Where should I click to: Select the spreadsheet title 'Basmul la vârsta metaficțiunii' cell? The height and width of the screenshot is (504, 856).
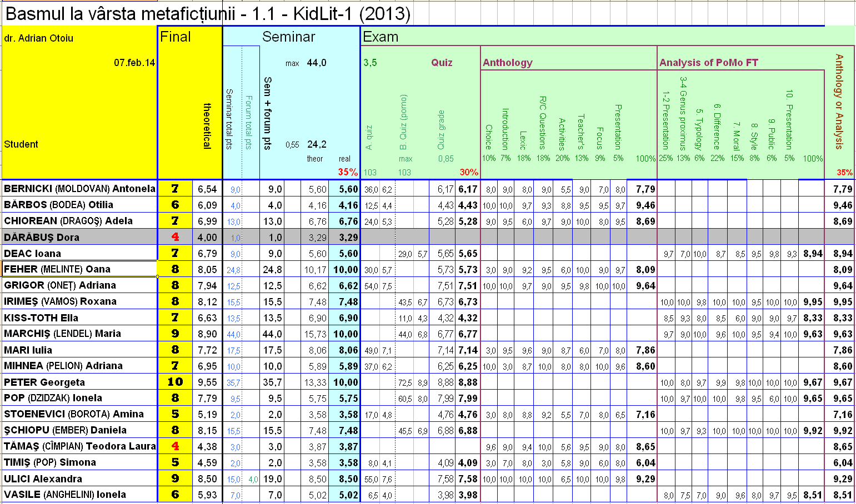click(x=207, y=13)
